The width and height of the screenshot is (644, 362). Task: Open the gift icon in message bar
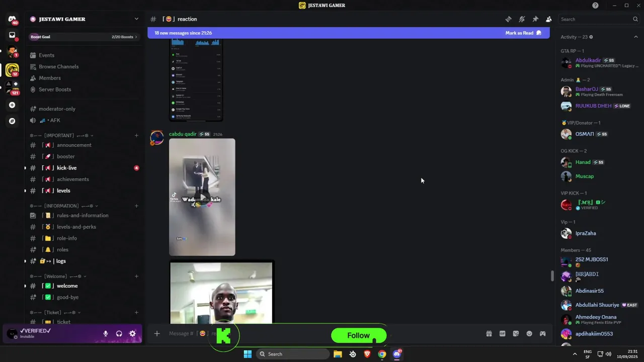(x=489, y=333)
